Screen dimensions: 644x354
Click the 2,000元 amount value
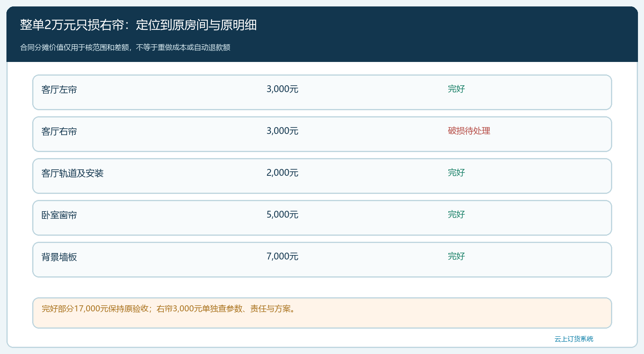[x=282, y=173]
